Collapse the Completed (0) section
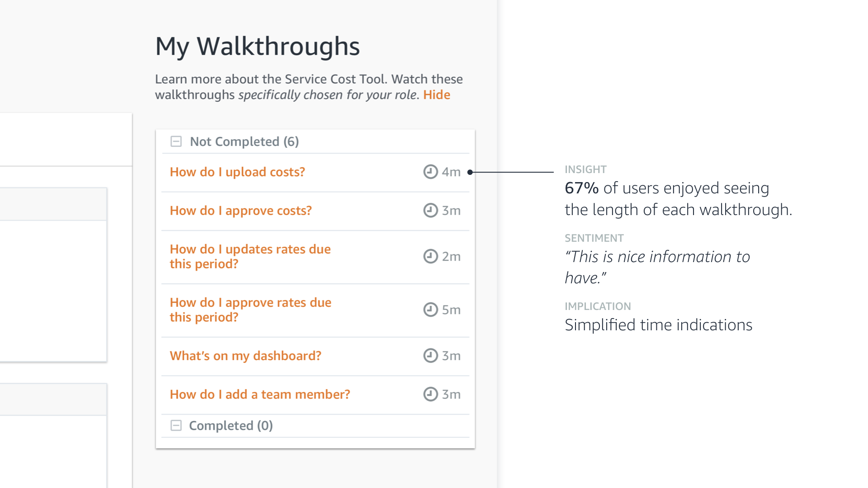 (x=176, y=426)
